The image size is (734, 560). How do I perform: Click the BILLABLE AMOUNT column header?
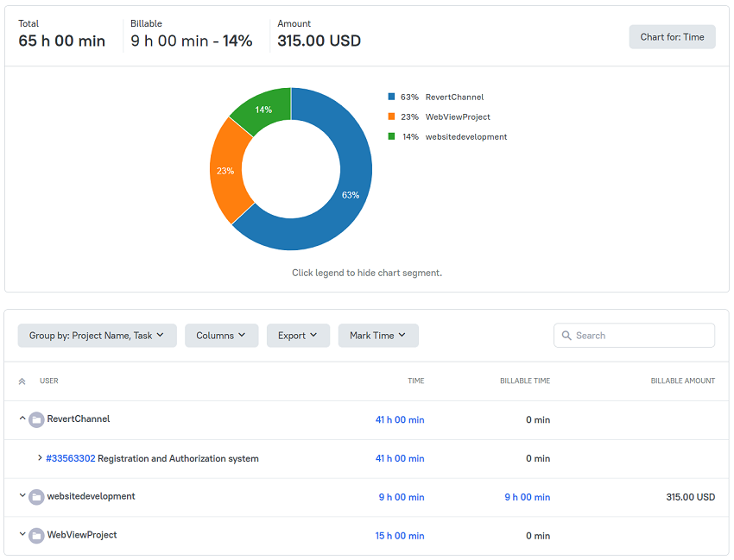[682, 381]
